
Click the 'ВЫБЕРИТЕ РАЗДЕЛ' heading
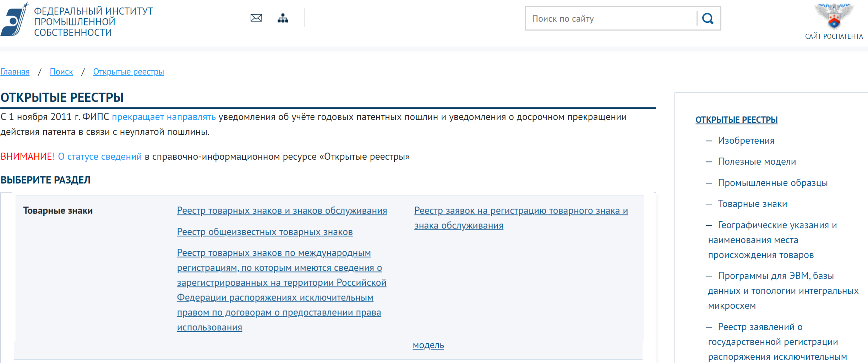[45, 180]
